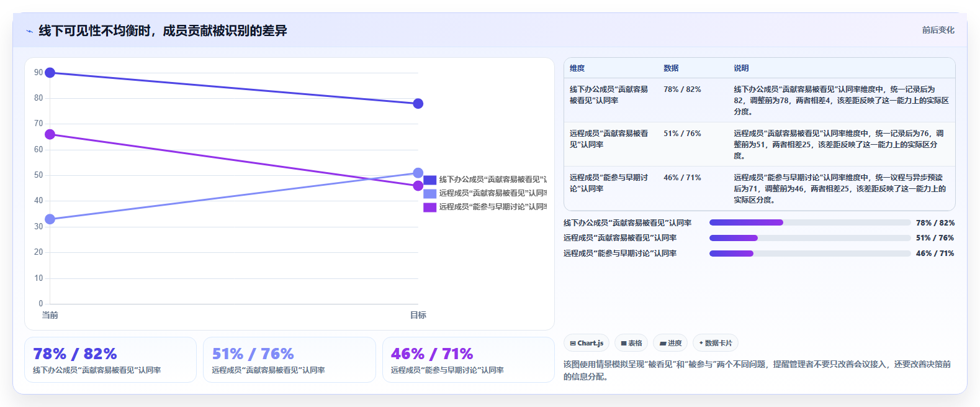
Task: Click the dark blue data point at value 90
Action: point(50,73)
